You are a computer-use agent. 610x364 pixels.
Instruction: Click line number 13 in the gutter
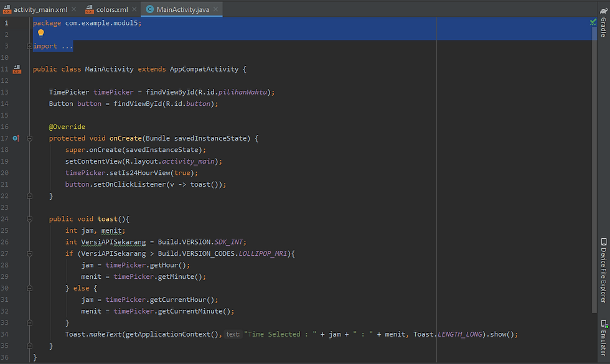click(x=5, y=92)
